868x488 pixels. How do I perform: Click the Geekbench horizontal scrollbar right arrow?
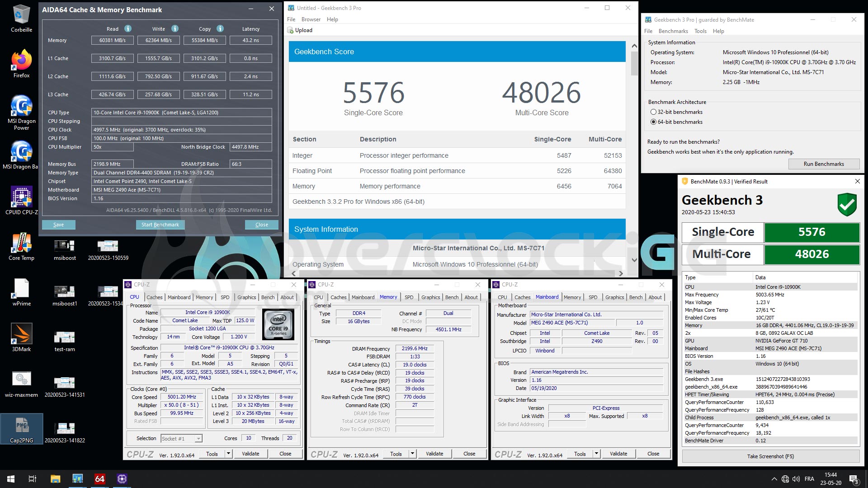point(620,273)
